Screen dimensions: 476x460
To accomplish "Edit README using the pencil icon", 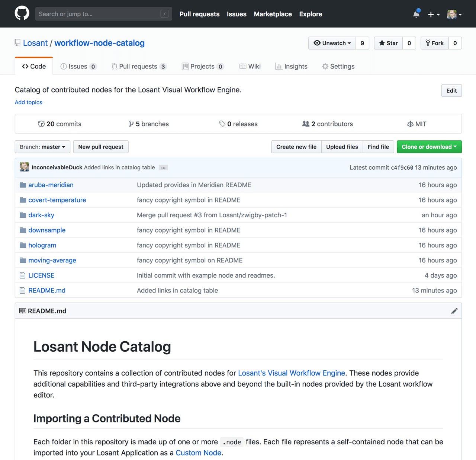I will pos(454,311).
